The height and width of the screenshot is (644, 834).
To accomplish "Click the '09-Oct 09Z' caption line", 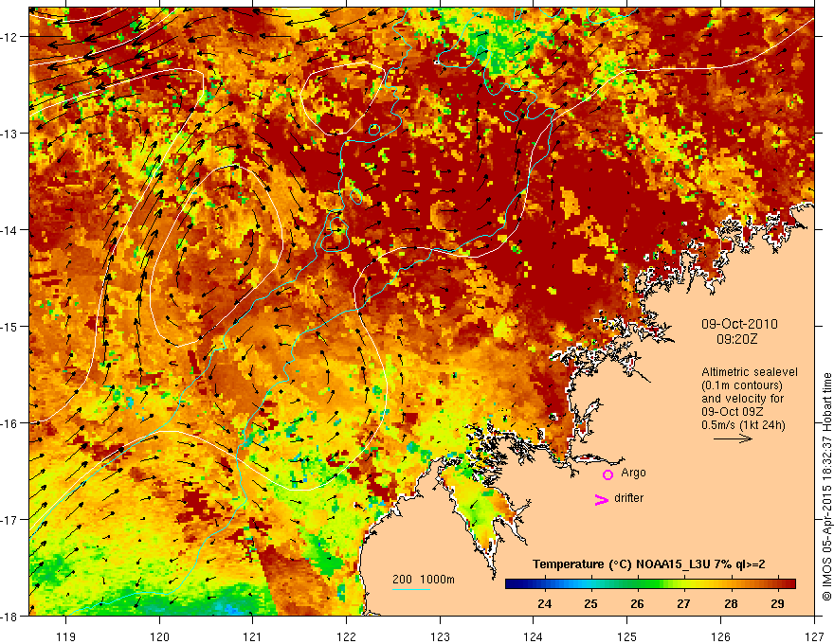I will [732, 412].
